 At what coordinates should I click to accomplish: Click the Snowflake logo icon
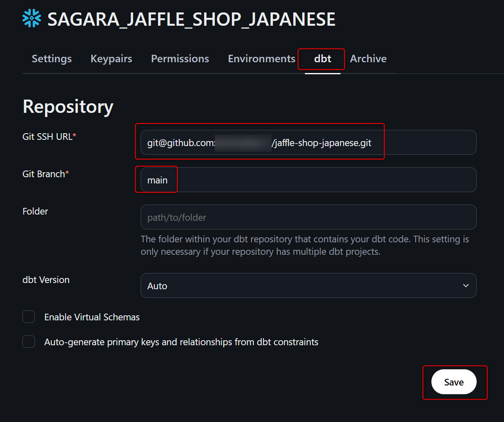32,19
